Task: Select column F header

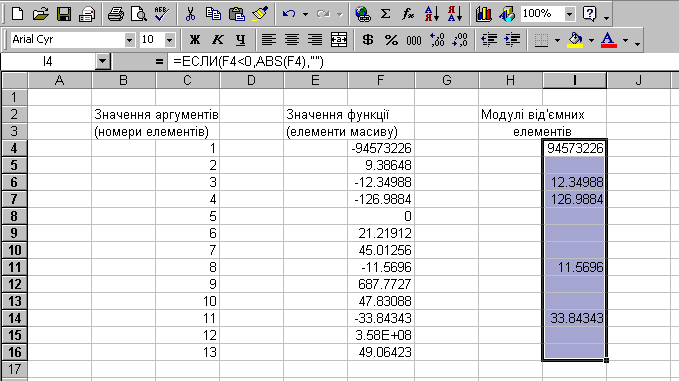Action: 380,81
